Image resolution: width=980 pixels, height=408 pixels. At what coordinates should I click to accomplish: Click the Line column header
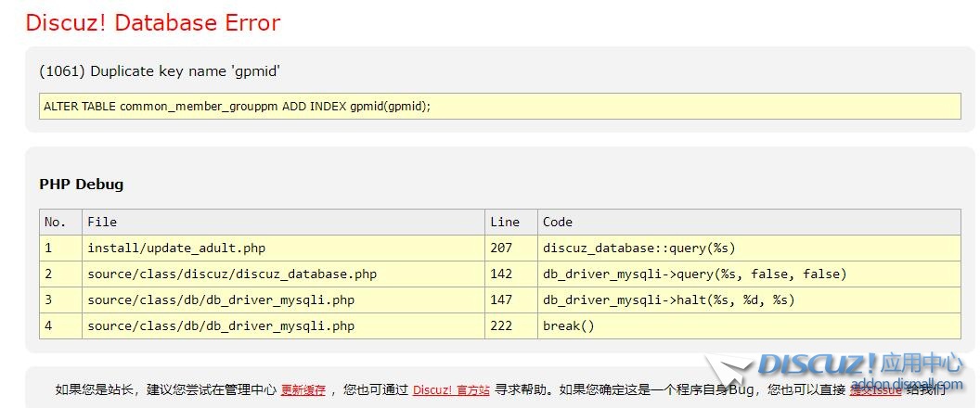505,223
